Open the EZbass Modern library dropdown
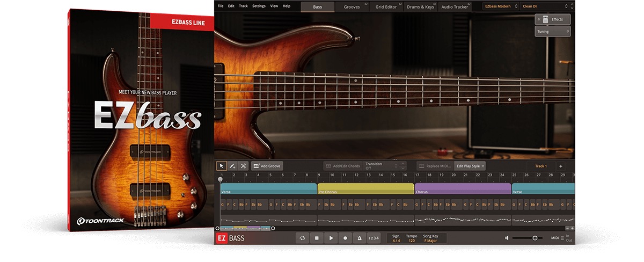The width and height of the screenshot is (644, 262). click(500, 6)
